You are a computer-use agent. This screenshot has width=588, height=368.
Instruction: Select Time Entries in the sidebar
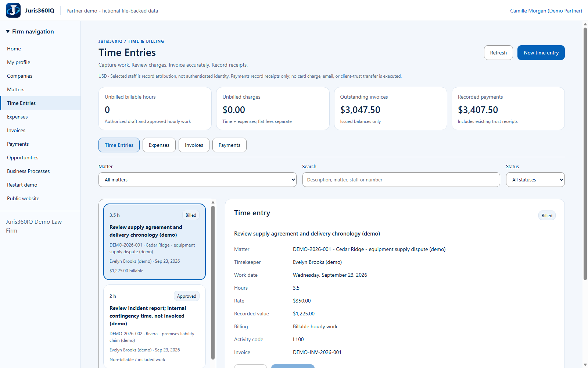(x=40, y=103)
